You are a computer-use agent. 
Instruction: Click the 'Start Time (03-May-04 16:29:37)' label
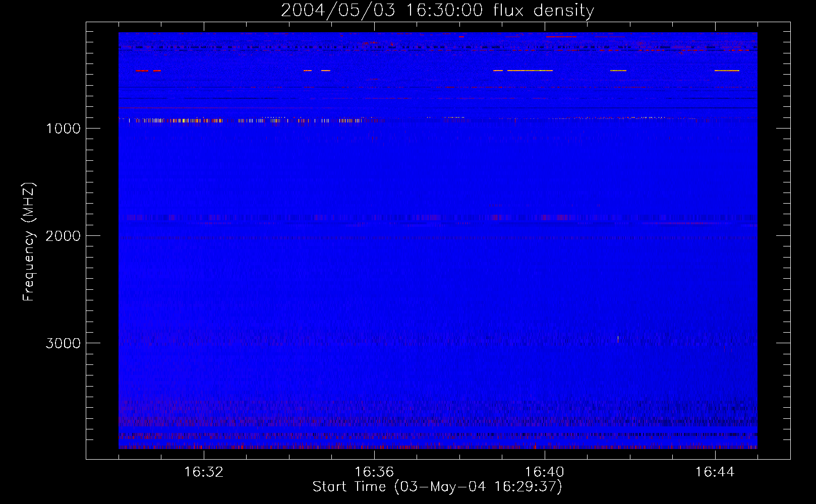437,487
